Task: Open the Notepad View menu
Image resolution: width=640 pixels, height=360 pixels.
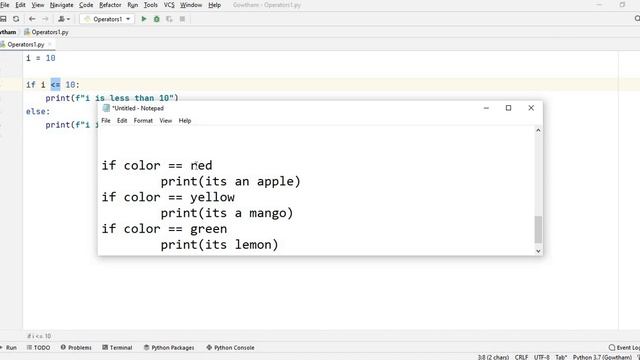Action: (x=165, y=120)
